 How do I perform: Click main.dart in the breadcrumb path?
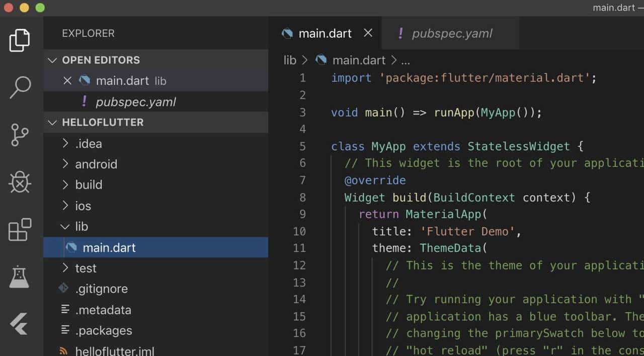point(358,60)
